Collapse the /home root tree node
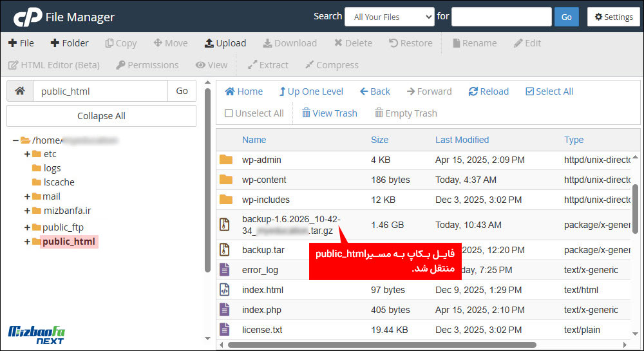Image resolution: width=644 pixels, height=351 pixels. [x=15, y=140]
